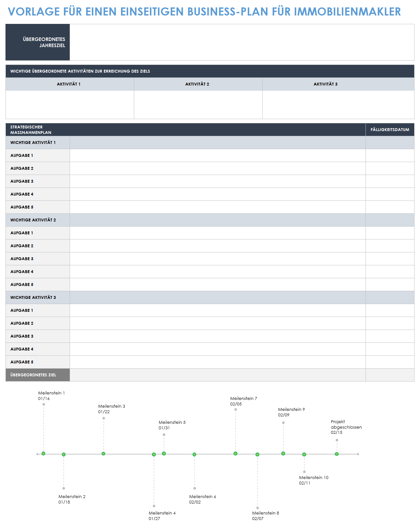
Task: Click the Aktivität 3 column header
Action: tap(338, 84)
